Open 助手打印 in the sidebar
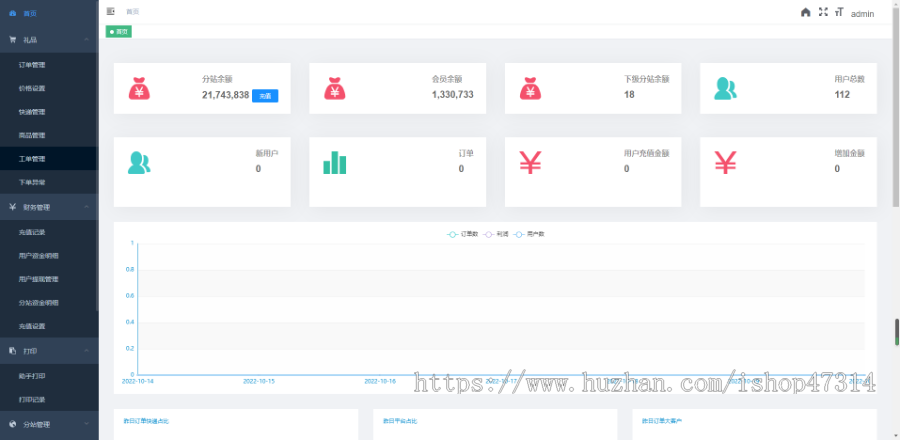 pos(49,376)
